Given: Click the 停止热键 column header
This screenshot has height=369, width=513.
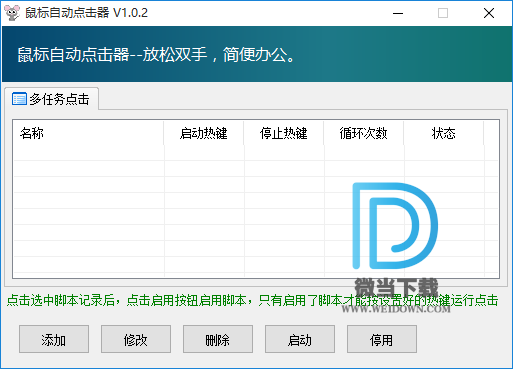Looking at the screenshot, I should pos(284,133).
